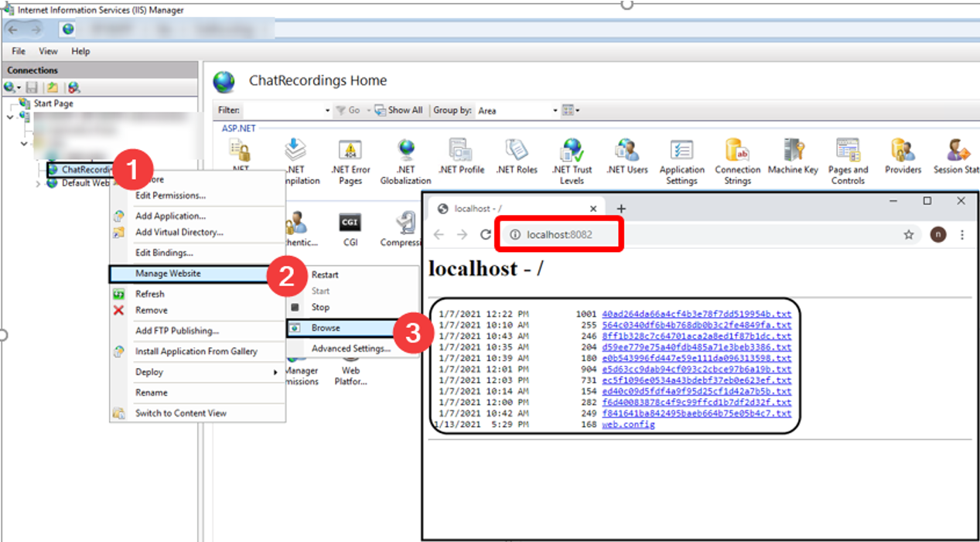
Task: Open the browser three-dot menu
Action: tap(962, 234)
